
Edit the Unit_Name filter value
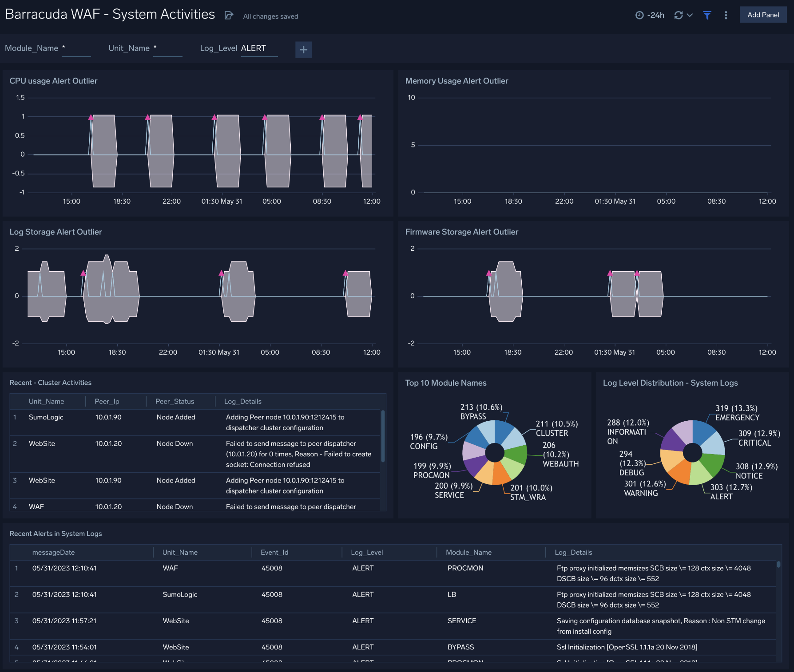pos(168,48)
